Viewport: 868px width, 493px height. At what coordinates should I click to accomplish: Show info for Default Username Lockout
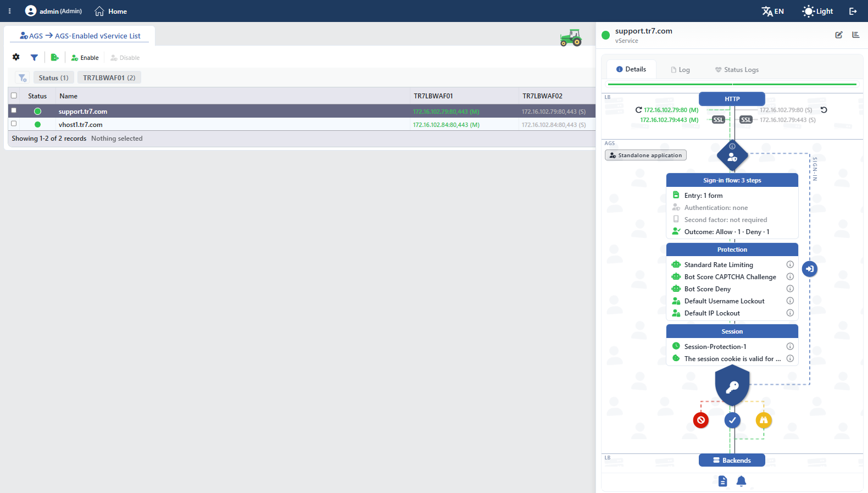[x=790, y=301]
